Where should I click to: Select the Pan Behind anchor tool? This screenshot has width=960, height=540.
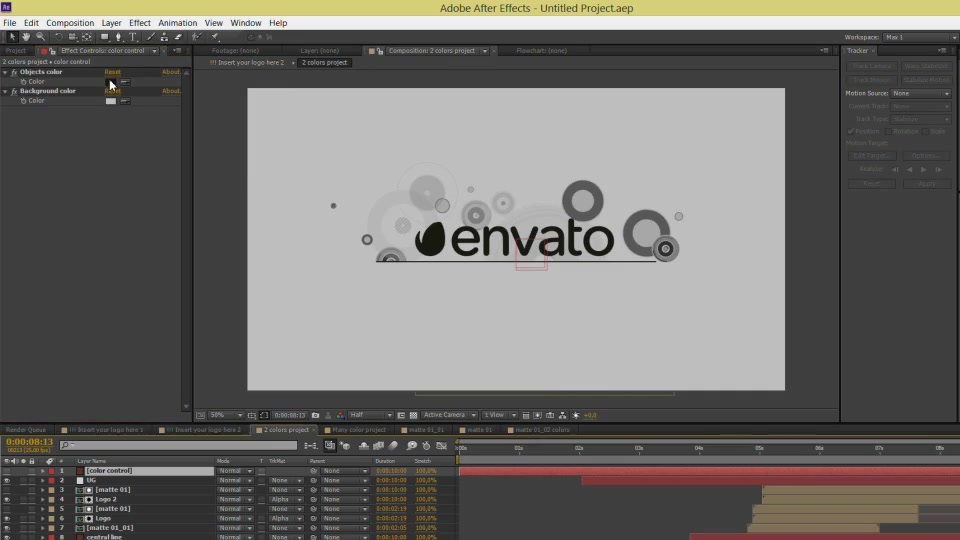[x=87, y=37]
